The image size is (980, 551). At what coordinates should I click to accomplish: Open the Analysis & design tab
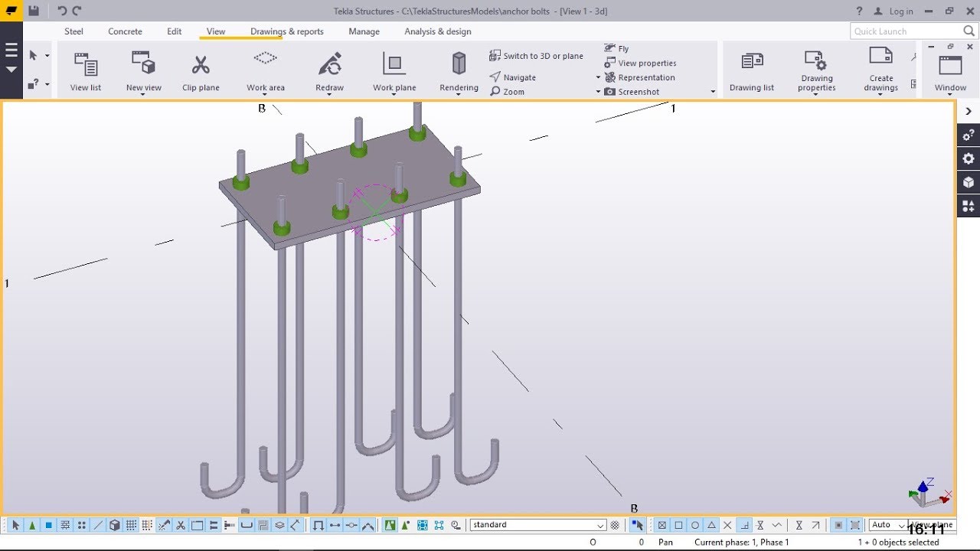(438, 31)
